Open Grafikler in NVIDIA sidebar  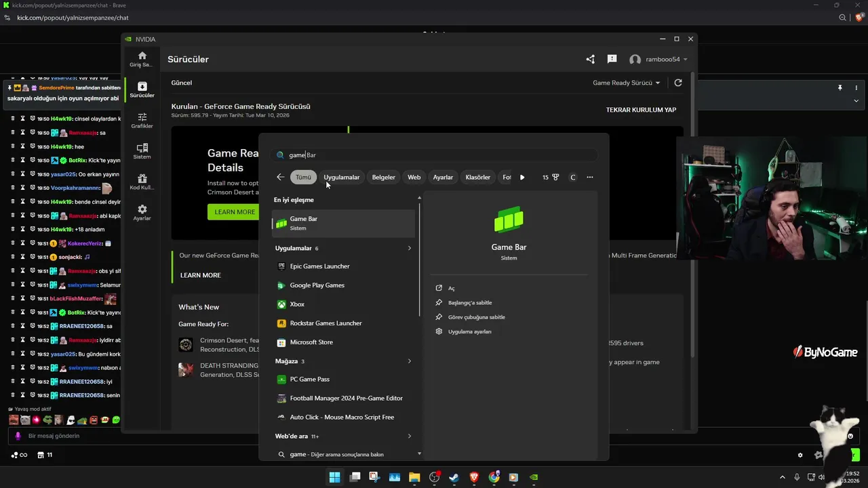(142, 121)
